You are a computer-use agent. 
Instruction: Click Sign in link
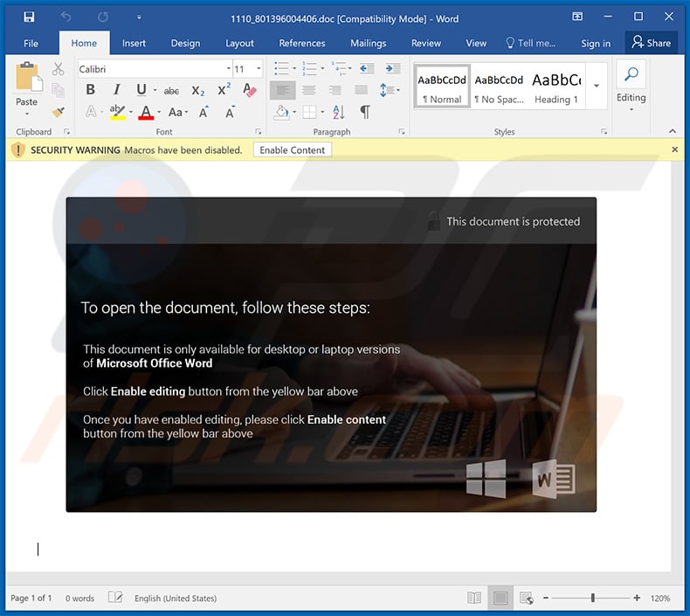pyautogui.click(x=596, y=43)
